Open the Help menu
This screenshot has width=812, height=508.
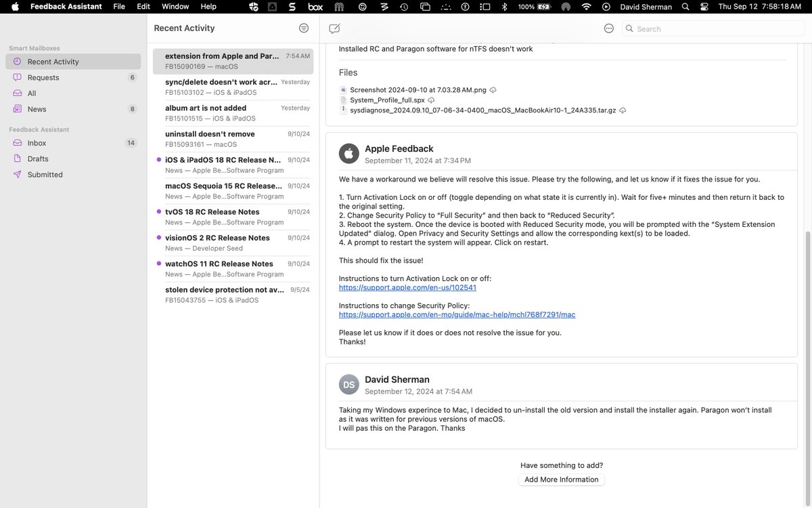pyautogui.click(x=208, y=7)
